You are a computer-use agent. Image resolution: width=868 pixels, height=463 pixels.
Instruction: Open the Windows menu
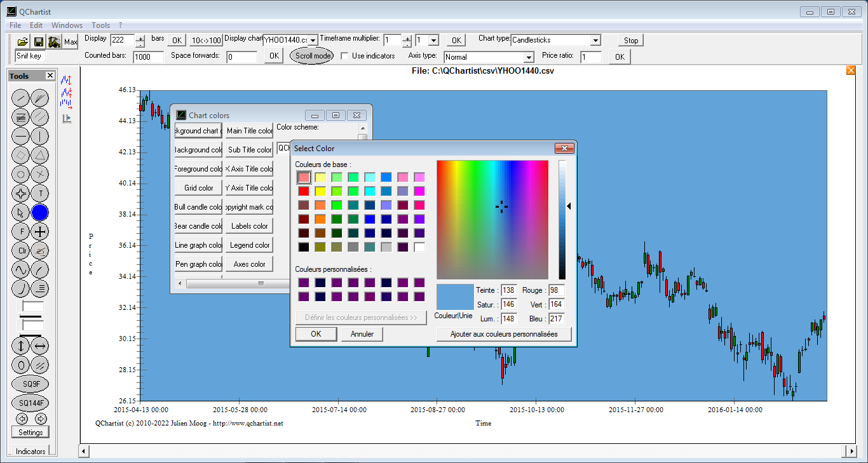pos(67,25)
